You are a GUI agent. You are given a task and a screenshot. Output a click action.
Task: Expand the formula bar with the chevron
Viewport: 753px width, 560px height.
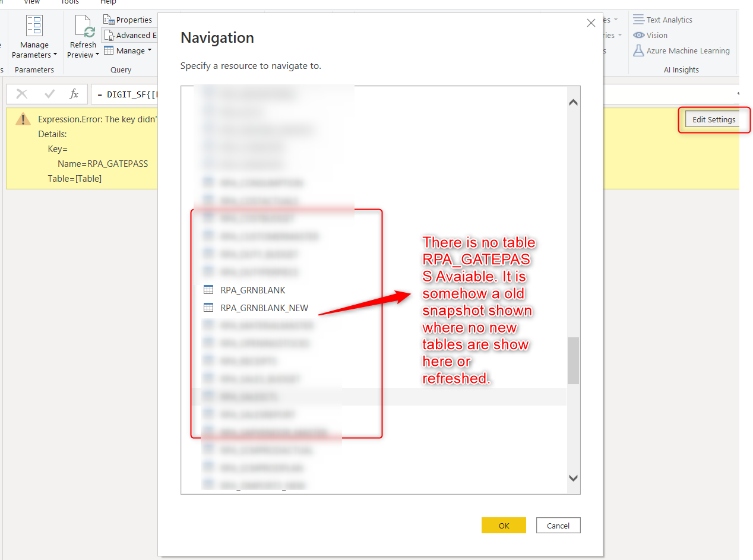point(739,94)
